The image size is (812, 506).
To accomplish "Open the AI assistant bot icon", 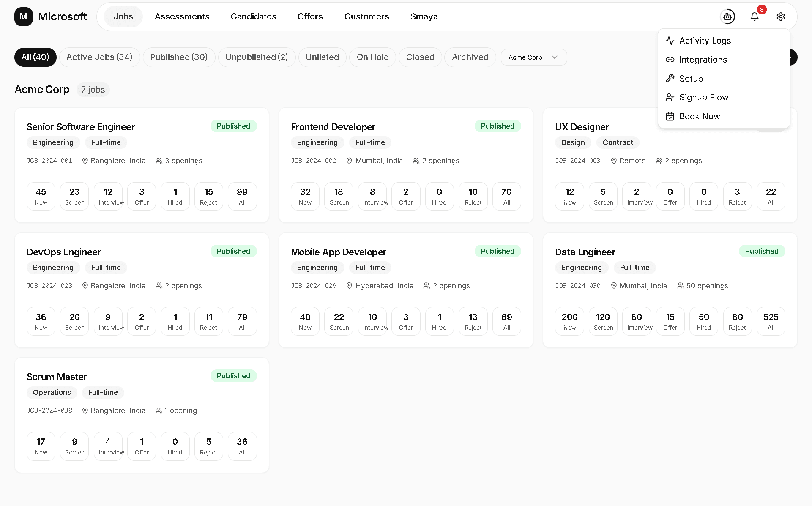I will pyautogui.click(x=727, y=16).
